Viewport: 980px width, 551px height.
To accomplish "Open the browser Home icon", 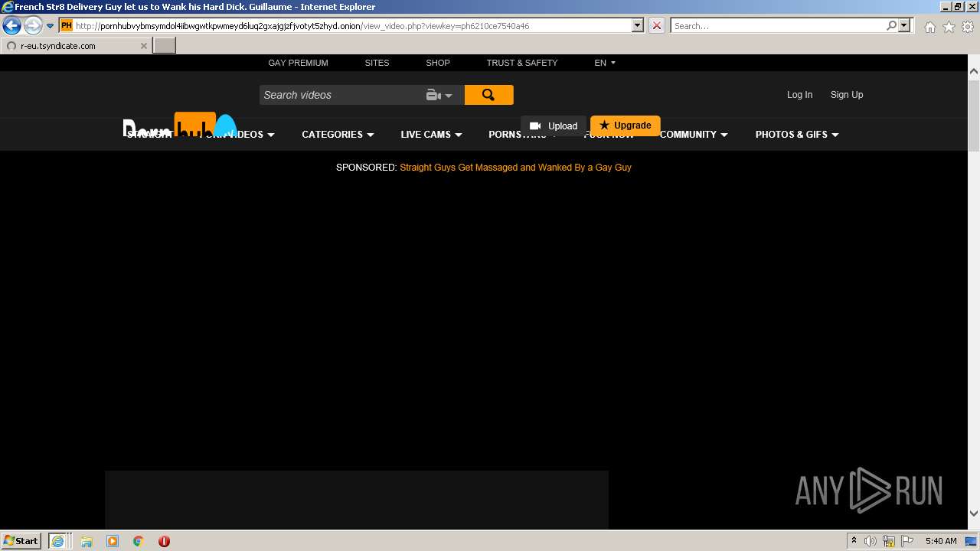I will pos(929,27).
